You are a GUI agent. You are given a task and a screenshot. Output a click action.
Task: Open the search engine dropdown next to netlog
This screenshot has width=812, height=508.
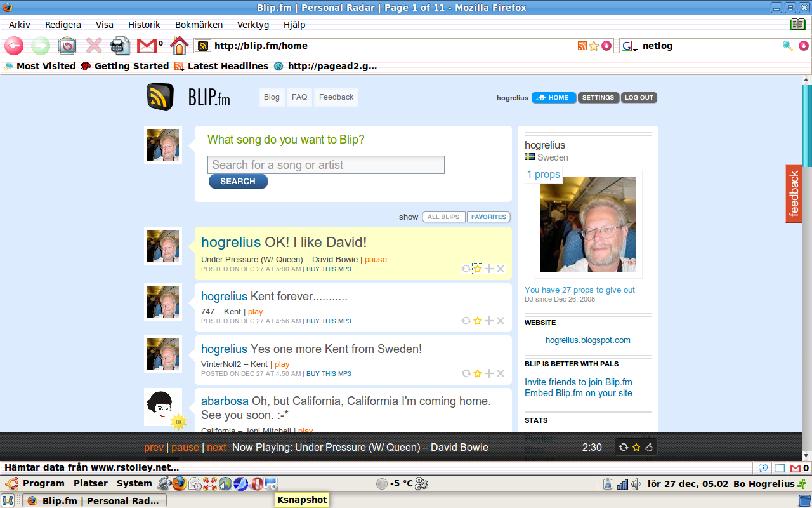point(629,46)
